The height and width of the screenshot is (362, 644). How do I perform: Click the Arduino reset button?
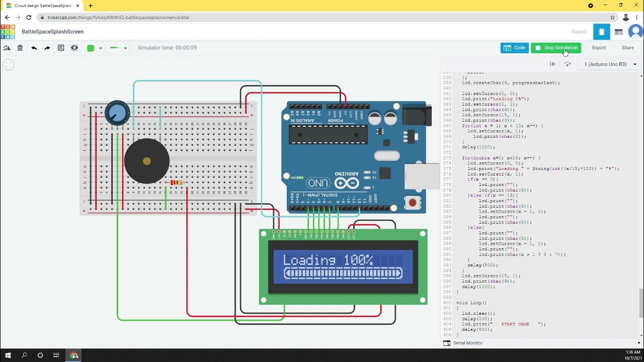[x=413, y=203]
